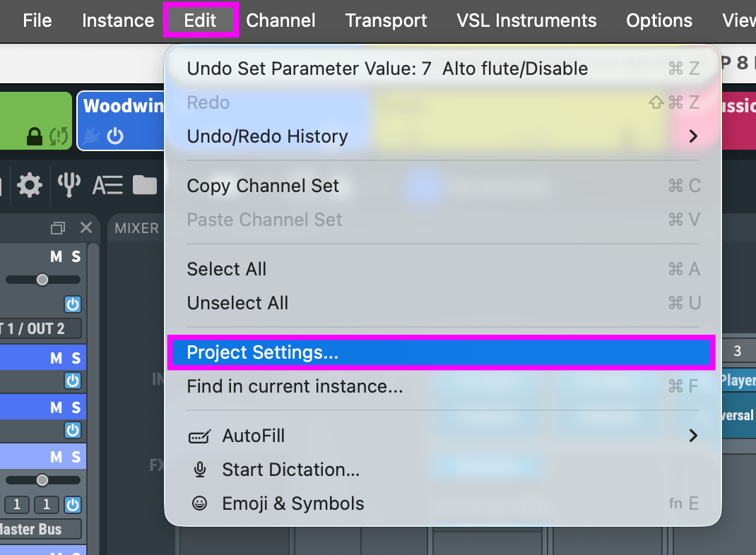Open the OUT 1 / OUT 2 output dropdown
This screenshot has width=756, height=555.
click(x=39, y=328)
